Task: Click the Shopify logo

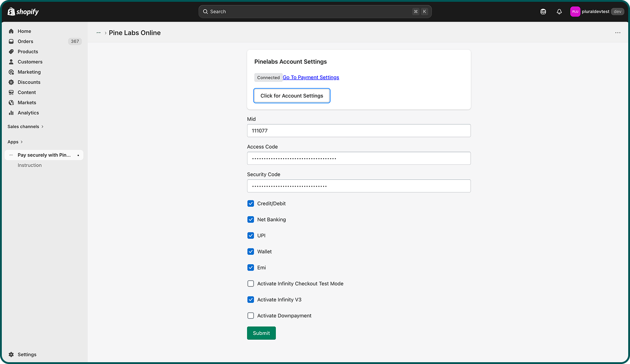Action: 23,12
